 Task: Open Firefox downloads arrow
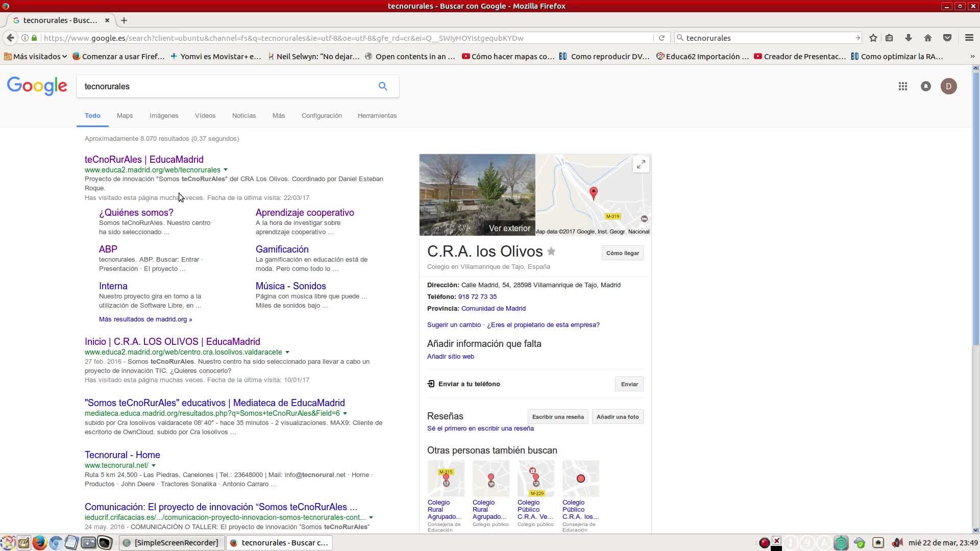click(x=908, y=38)
